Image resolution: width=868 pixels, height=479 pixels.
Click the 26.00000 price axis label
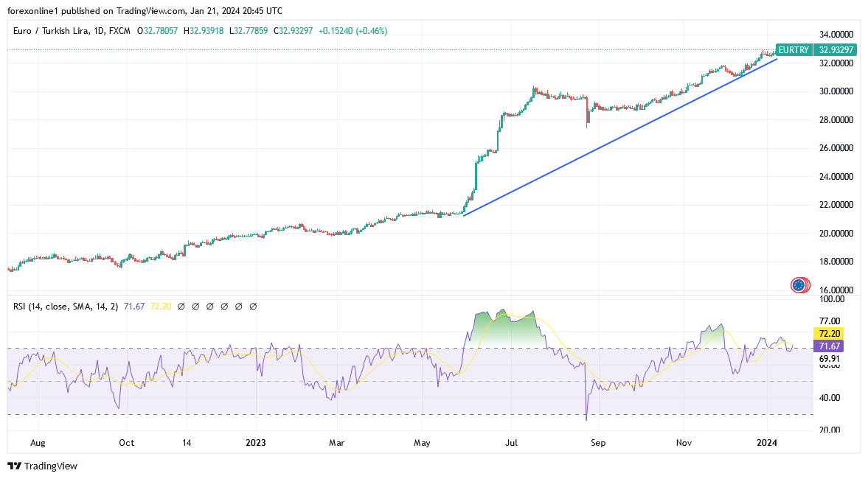pos(836,147)
